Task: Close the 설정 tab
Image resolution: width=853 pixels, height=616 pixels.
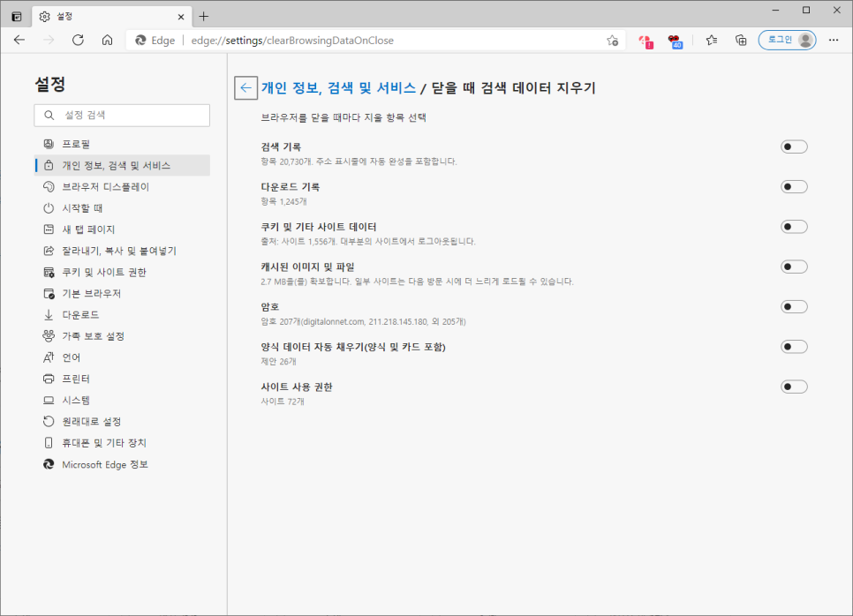Action: pyautogui.click(x=181, y=17)
